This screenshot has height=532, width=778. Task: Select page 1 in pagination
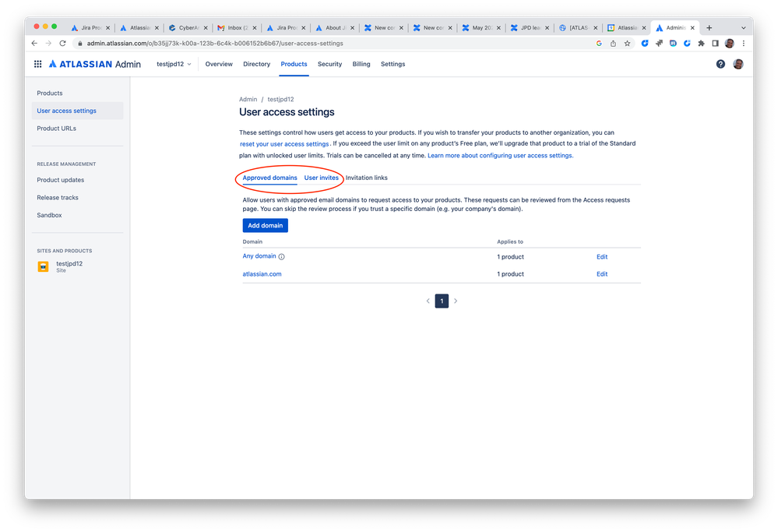(x=442, y=301)
